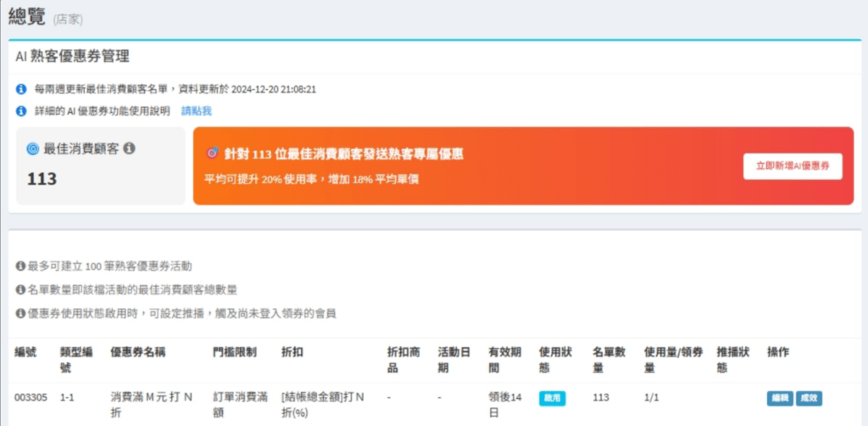This screenshot has height=426, width=868.
Task: Click the target icon before 最佳消費顧客 heading
Action: click(x=33, y=149)
